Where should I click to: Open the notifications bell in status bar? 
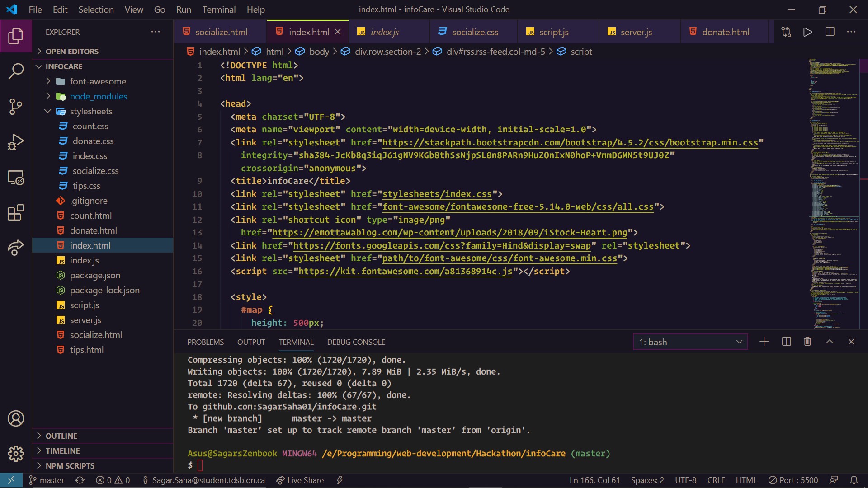point(854,480)
